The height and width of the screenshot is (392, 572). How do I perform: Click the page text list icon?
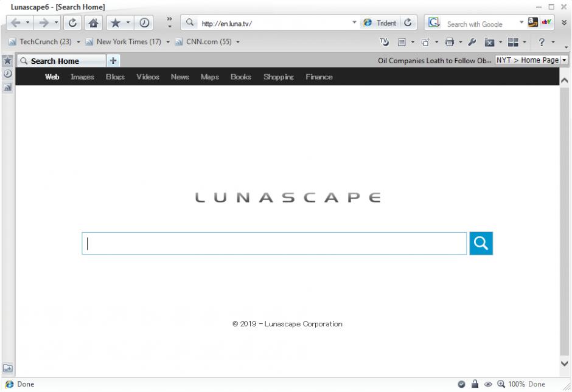pos(402,43)
